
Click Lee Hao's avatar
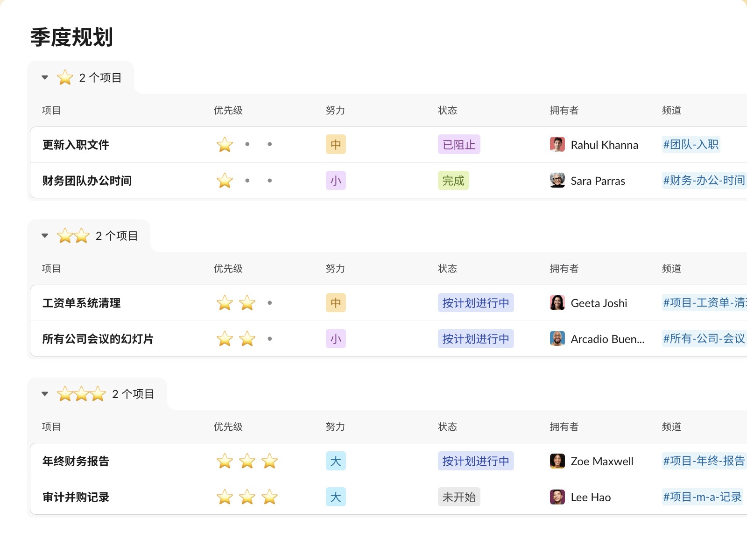click(557, 497)
